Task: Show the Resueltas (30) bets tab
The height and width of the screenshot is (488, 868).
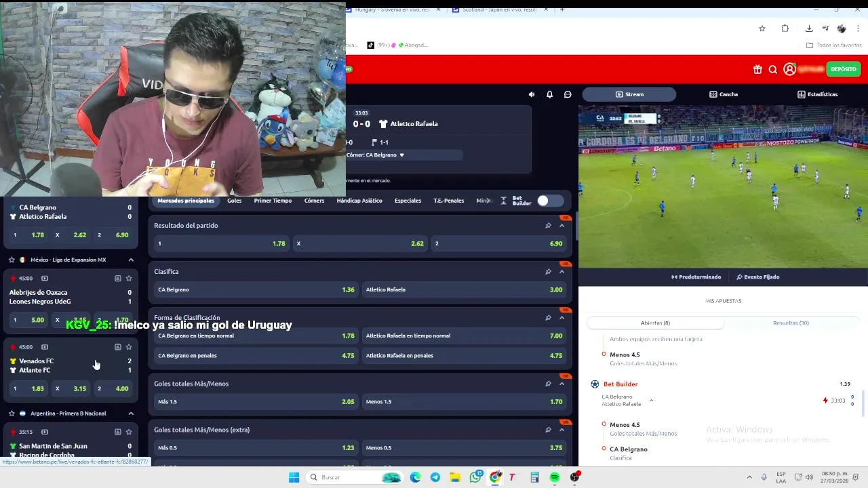Action: (x=791, y=323)
